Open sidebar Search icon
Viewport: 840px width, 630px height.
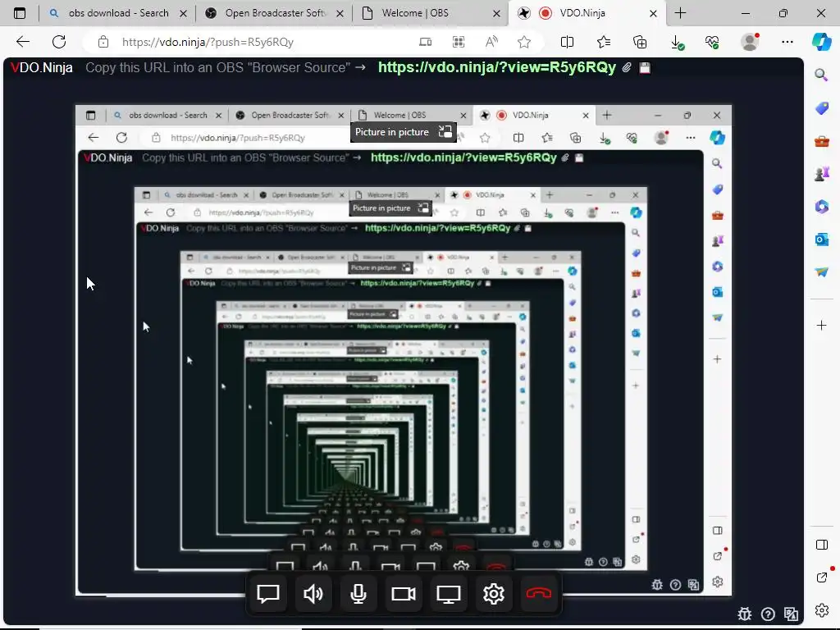[x=821, y=75]
